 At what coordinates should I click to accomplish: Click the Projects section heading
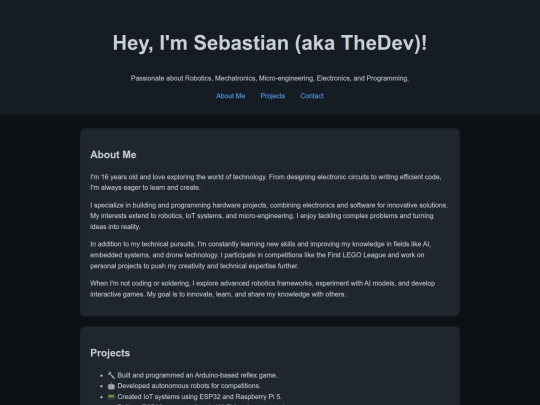pyautogui.click(x=110, y=353)
